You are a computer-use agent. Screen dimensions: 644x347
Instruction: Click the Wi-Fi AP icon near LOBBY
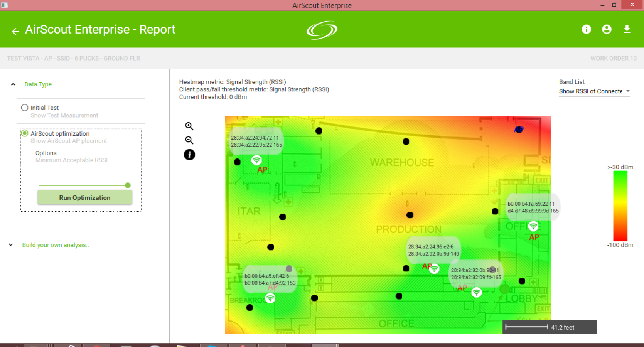tap(477, 292)
